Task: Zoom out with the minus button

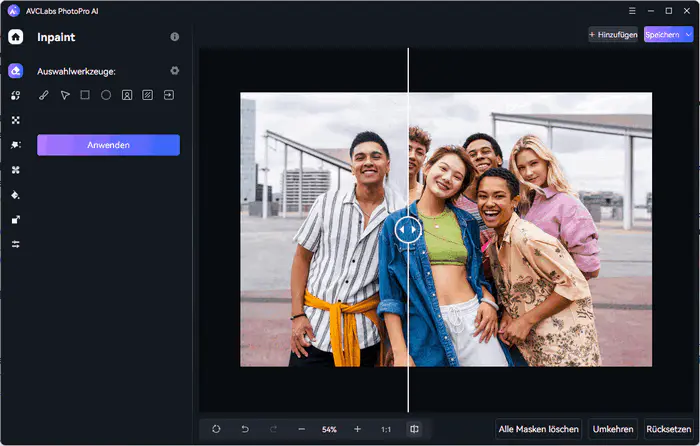Action: (302, 429)
